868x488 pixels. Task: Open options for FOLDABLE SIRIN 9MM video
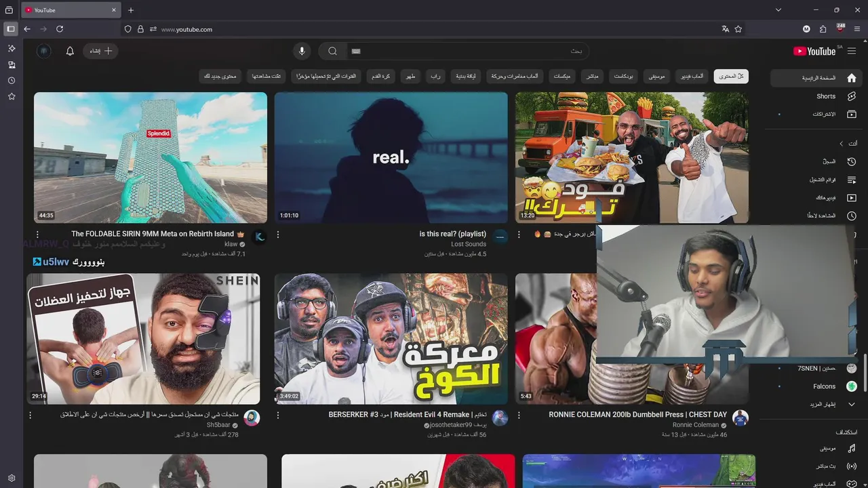pyautogui.click(x=37, y=235)
